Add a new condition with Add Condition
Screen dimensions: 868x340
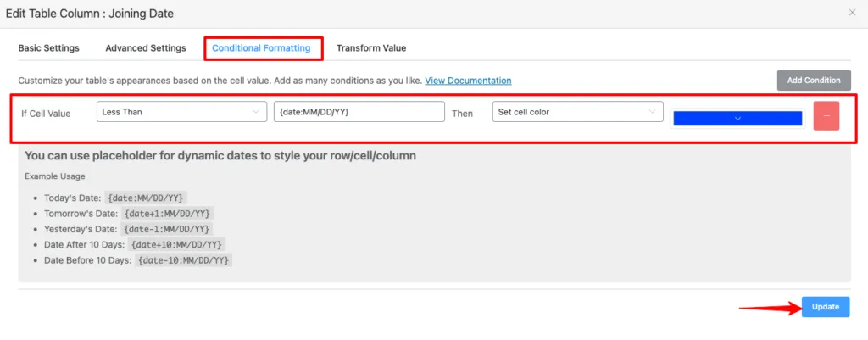pyautogui.click(x=814, y=81)
